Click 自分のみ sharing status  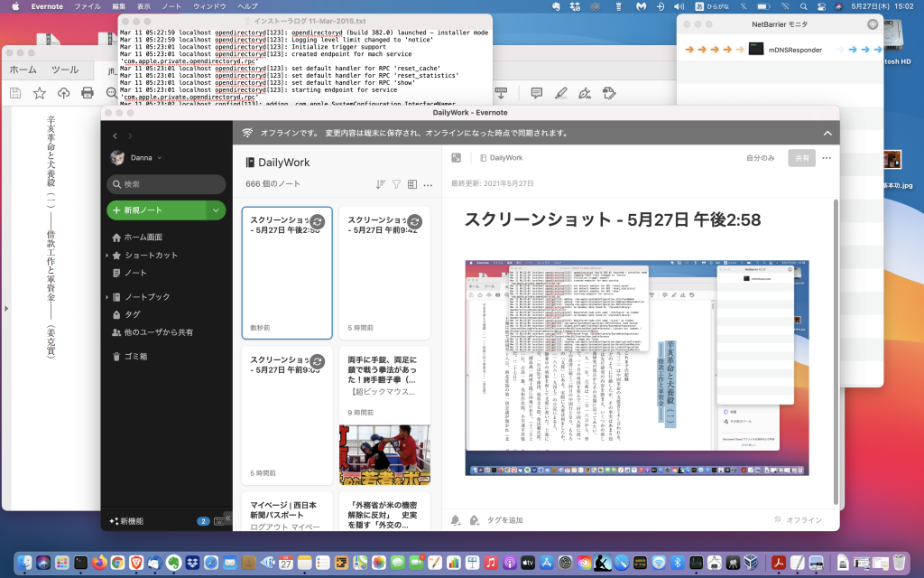click(760, 158)
